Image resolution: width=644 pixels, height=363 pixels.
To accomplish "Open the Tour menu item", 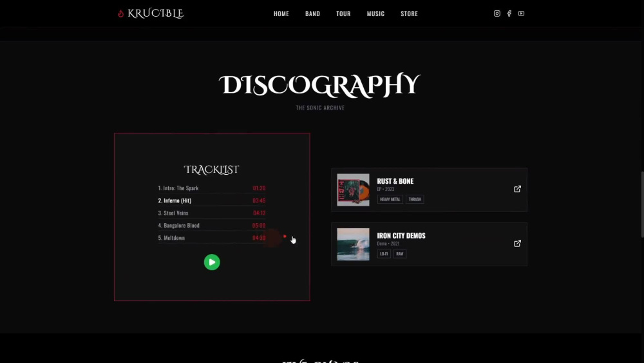I will 343,14.
